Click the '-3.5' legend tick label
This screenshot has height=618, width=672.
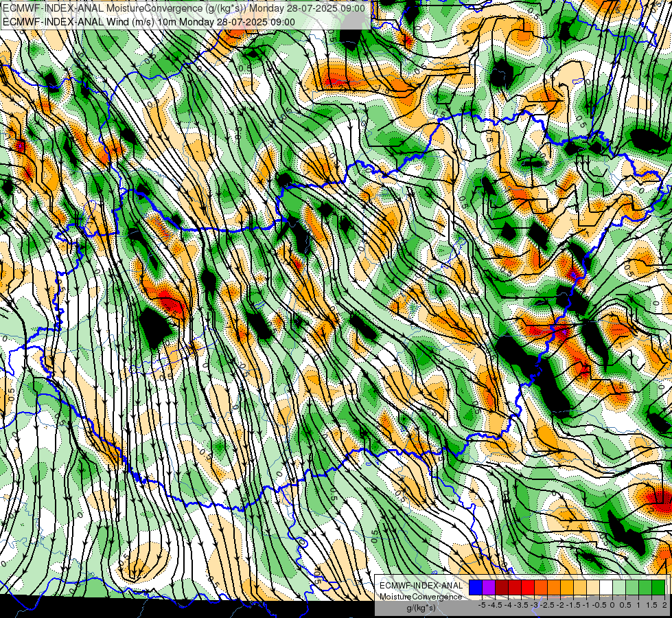pyautogui.click(x=521, y=605)
